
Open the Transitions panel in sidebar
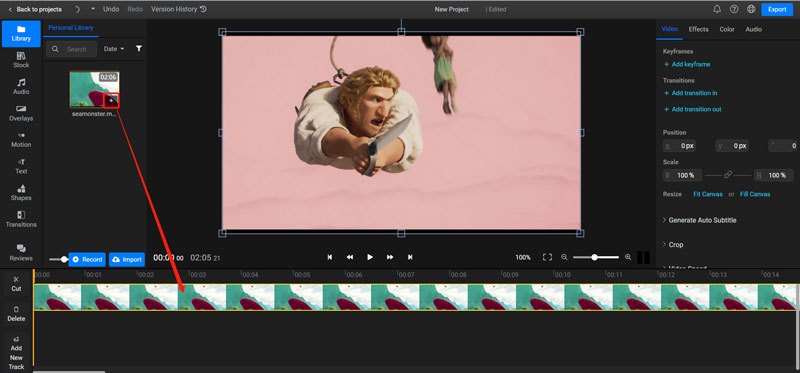coord(21,219)
